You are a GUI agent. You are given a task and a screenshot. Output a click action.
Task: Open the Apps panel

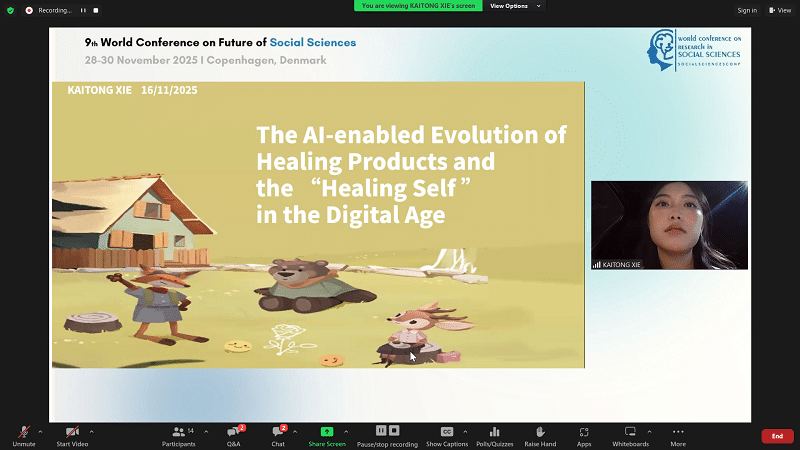(584, 433)
